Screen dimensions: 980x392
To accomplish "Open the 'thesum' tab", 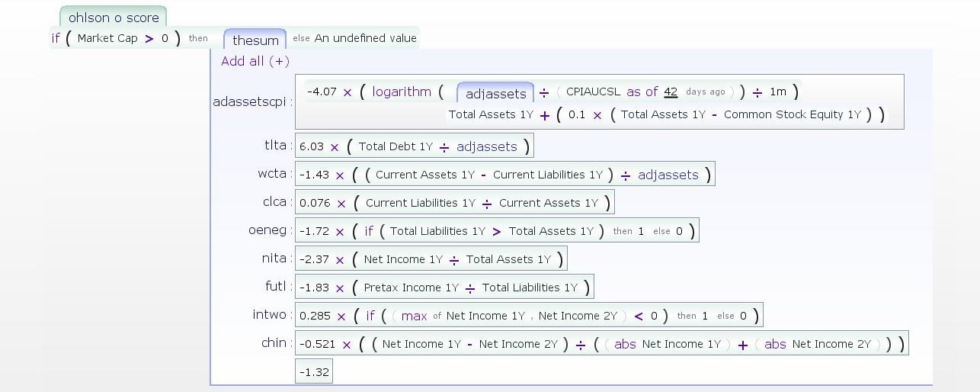I will point(255,40).
